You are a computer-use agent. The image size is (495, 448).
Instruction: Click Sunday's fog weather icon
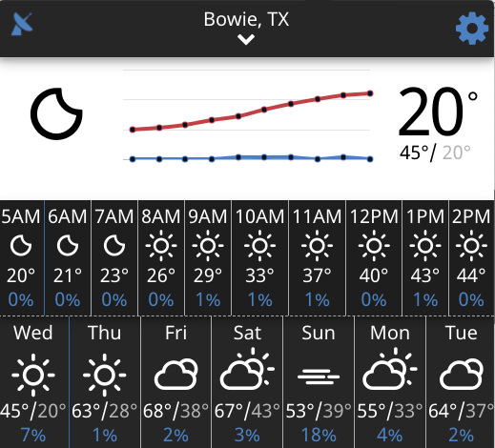[x=319, y=377]
